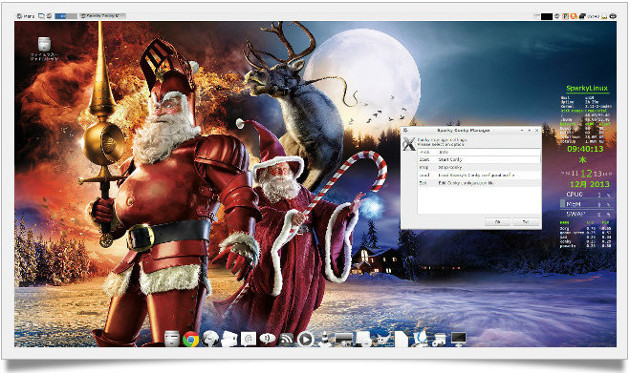The height and width of the screenshot is (373, 630).
Task: Open the RSS feed reader dock icon
Action: coord(286,339)
